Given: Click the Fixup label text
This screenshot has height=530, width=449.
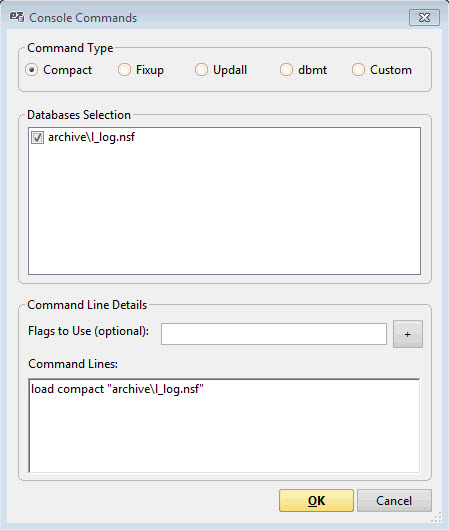Looking at the screenshot, I should click(x=150, y=70).
